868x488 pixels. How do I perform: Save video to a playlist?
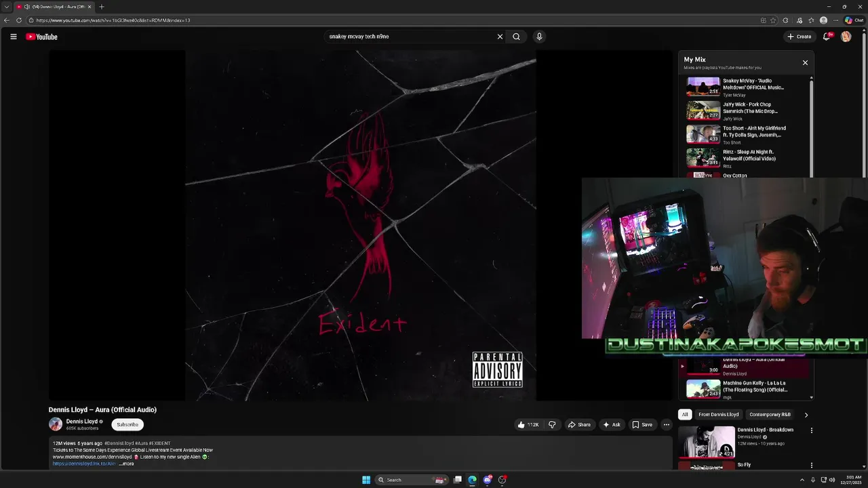642,425
